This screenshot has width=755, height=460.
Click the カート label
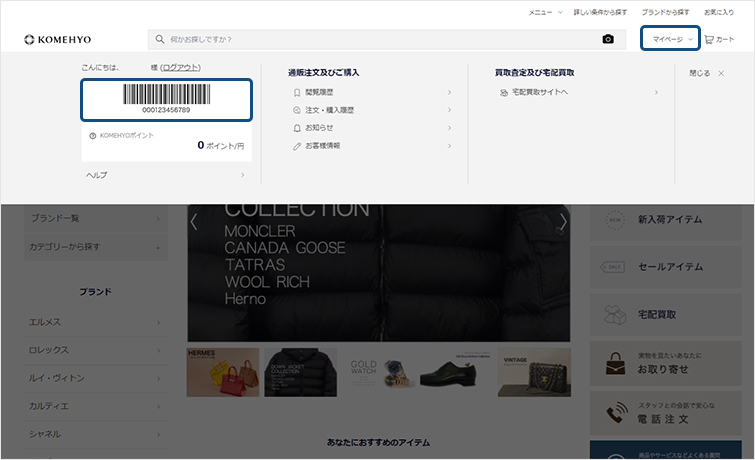tap(725, 39)
